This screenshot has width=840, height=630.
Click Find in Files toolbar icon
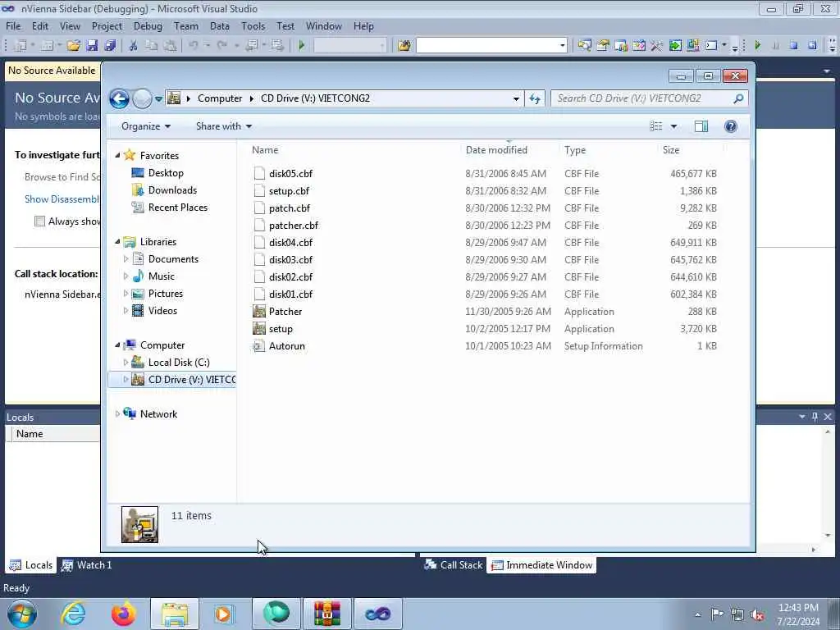(404, 46)
